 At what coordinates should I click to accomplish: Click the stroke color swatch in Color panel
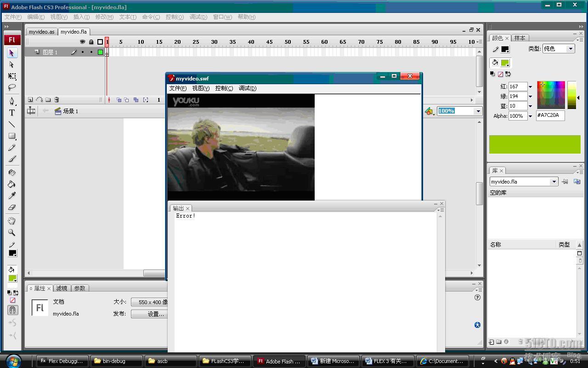505,50
